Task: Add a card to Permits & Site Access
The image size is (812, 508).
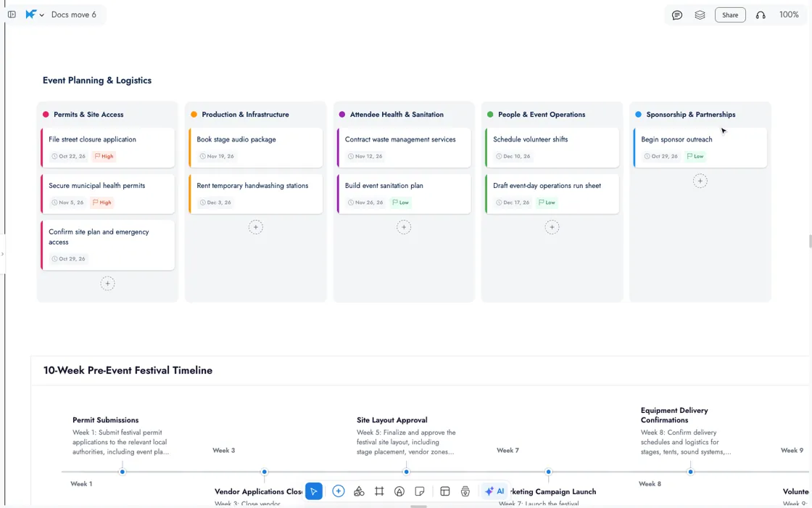Action: pyautogui.click(x=108, y=284)
